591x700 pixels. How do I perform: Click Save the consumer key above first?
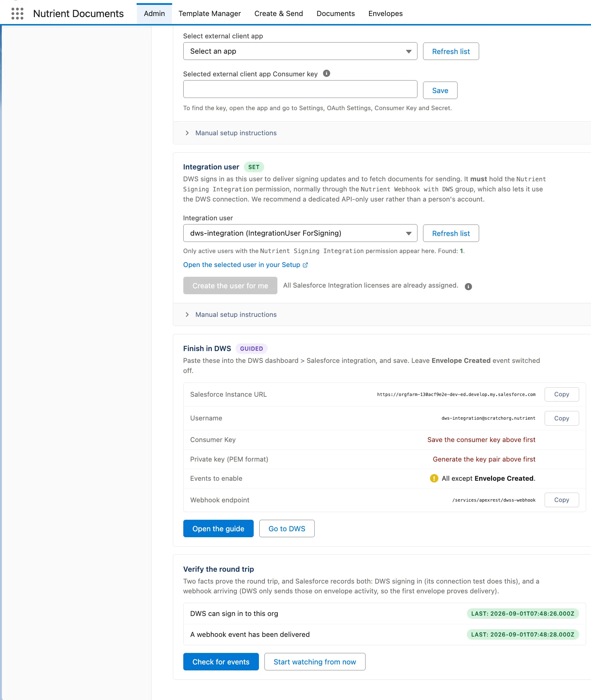click(x=481, y=440)
